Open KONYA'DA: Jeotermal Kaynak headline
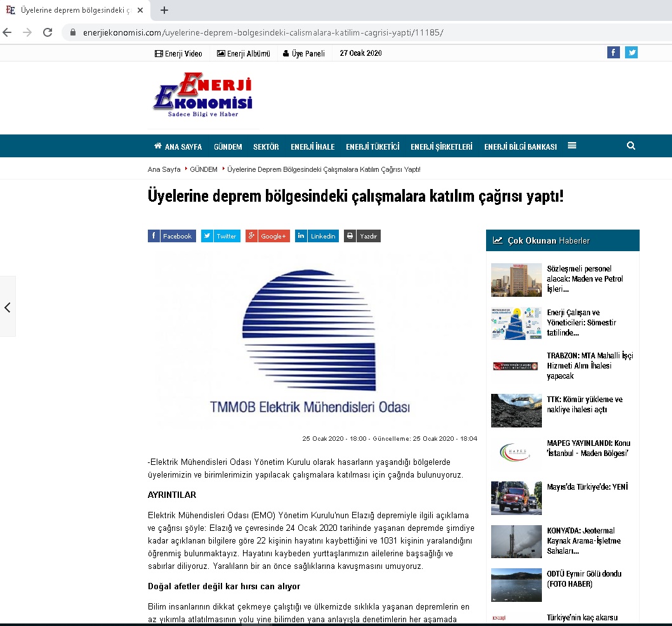The width and height of the screenshot is (672, 626). tap(584, 541)
